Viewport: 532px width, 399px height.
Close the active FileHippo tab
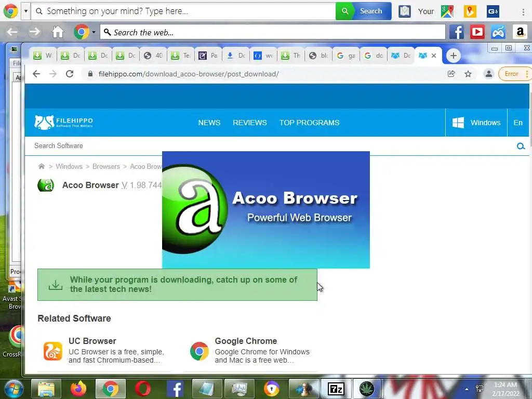[x=434, y=56]
